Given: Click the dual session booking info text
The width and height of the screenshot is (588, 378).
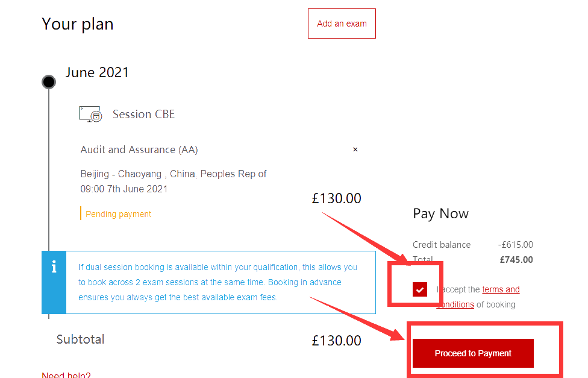Looking at the screenshot, I should pos(217,282).
